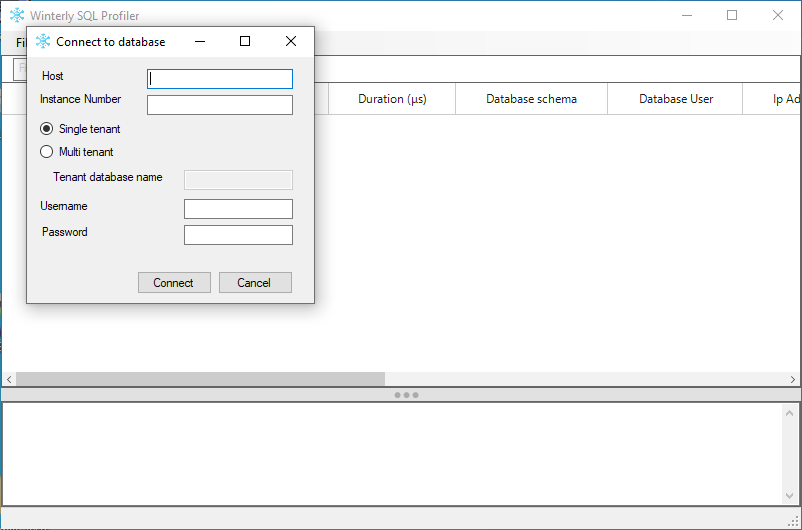Click the Database User column header
Viewport: 802px width, 530px height.
(676, 99)
